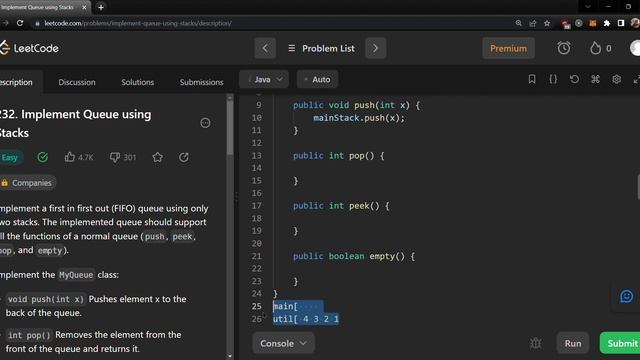The width and height of the screenshot is (640, 360).
Task: Open the Companies tag
Action: pyautogui.click(x=27, y=183)
